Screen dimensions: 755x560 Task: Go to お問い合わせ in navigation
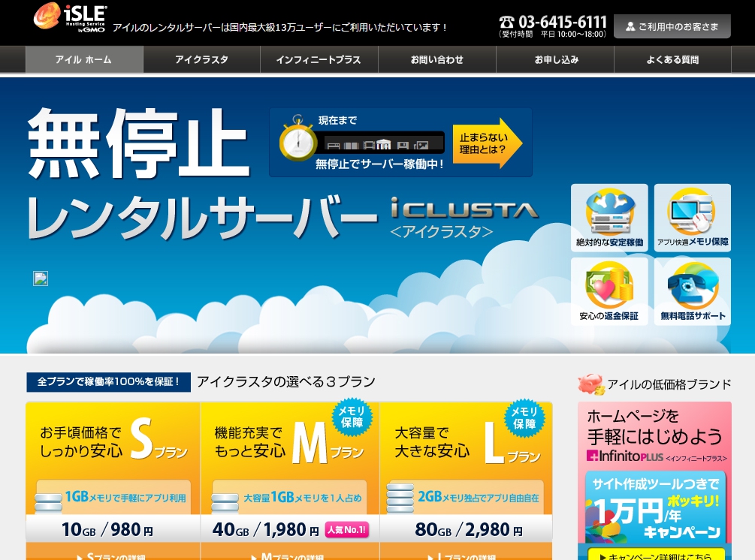click(437, 59)
